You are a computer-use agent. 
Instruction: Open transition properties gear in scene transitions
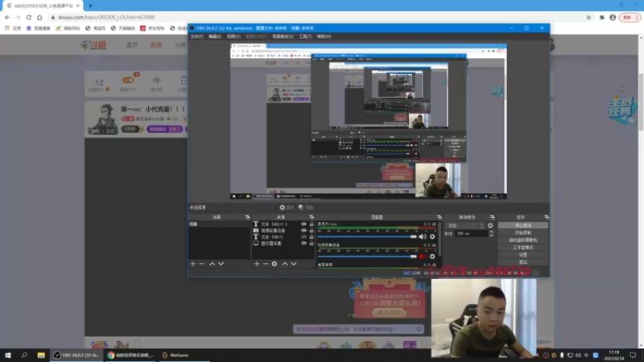[490, 226]
